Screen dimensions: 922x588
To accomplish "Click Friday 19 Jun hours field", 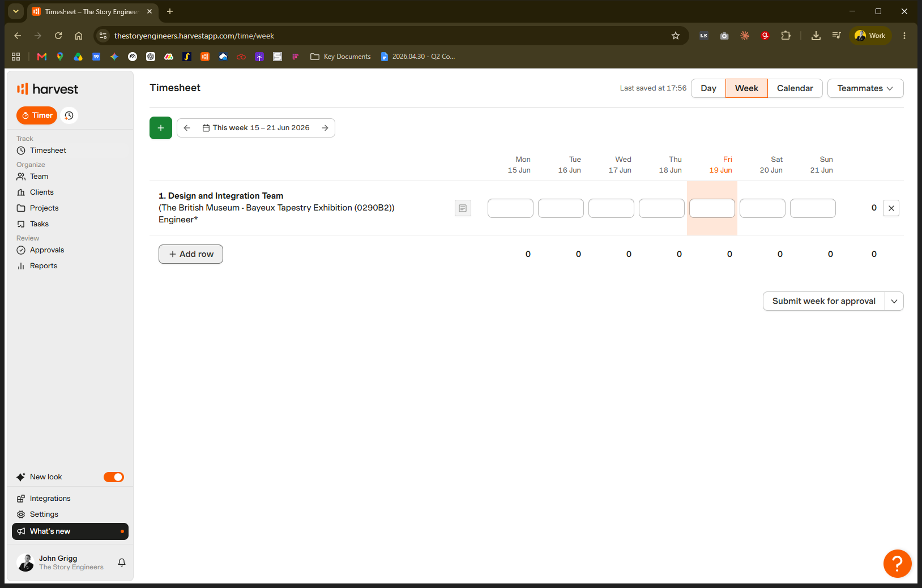I will 712,208.
